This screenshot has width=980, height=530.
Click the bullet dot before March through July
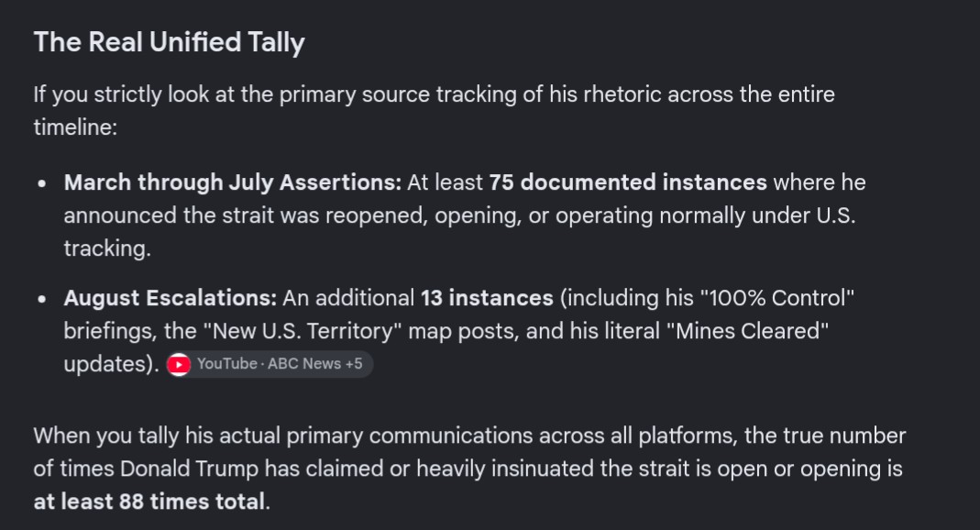(42, 183)
